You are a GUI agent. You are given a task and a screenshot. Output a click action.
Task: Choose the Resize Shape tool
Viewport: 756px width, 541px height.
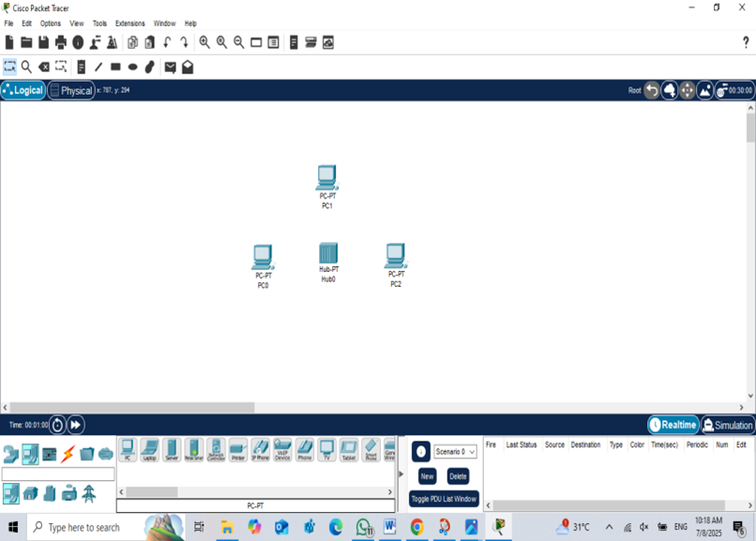click(61, 67)
